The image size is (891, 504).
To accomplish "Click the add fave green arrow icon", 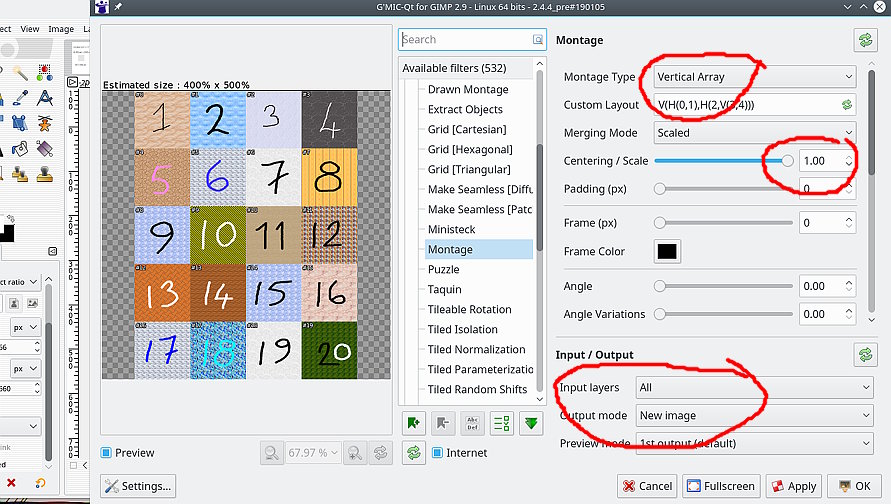I will pyautogui.click(x=413, y=423).
